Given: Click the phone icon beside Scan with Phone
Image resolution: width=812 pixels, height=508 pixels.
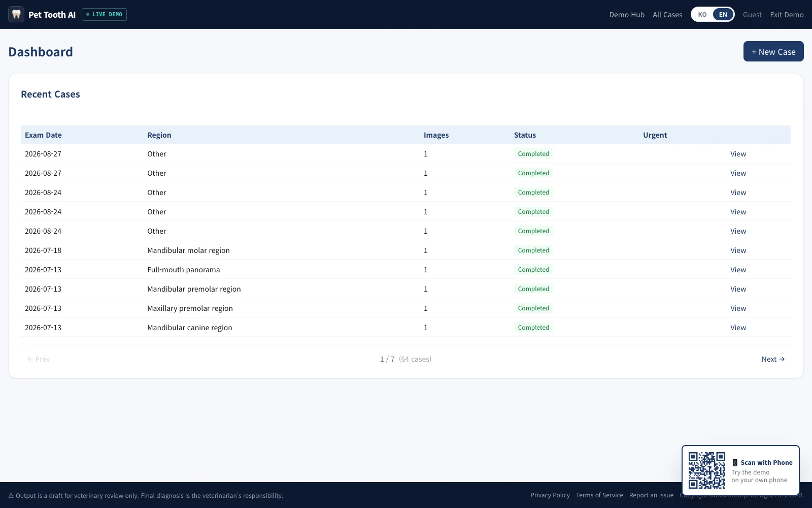Looking at the screenshot, I should (x=735, y=463).
